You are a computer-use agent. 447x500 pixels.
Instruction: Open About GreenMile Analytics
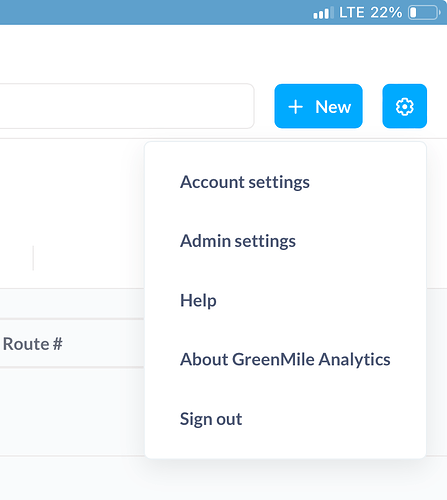tap(285, 359)
